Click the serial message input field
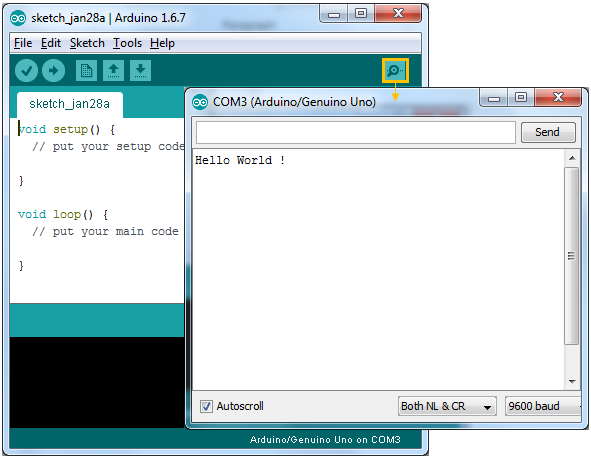Image resolution: width=591 pixels, height=459 pixels. point(355,132)
